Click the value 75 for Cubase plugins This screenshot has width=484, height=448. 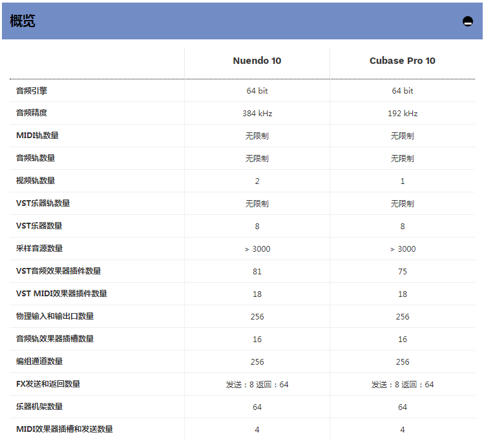pos(403,271)
